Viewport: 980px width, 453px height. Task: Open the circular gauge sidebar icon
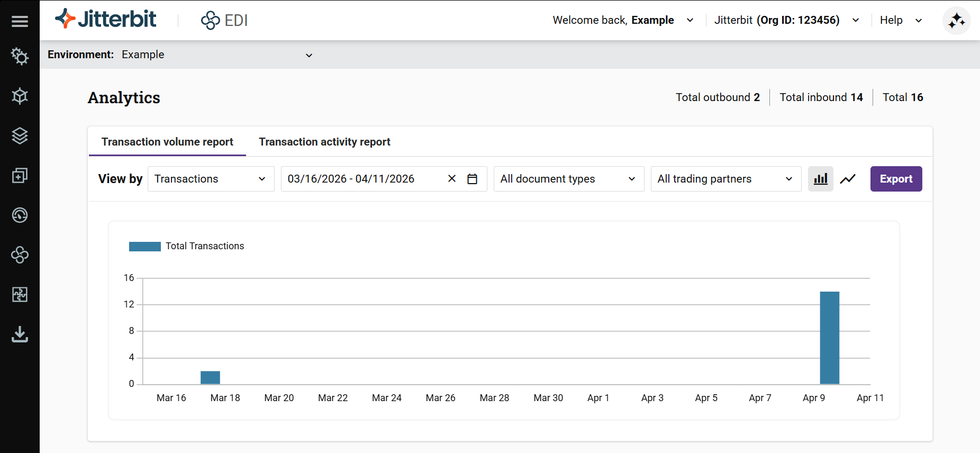20,215
